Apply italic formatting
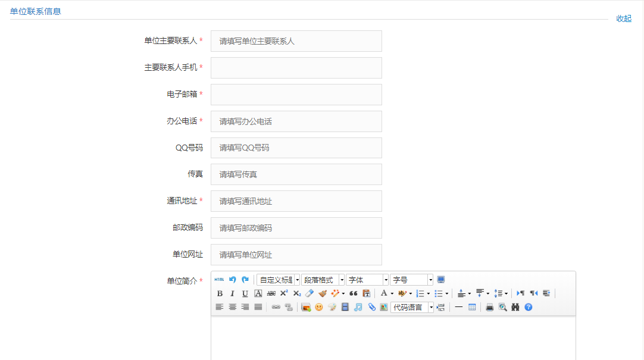The image size is (644, 360). tap(232, 293)
